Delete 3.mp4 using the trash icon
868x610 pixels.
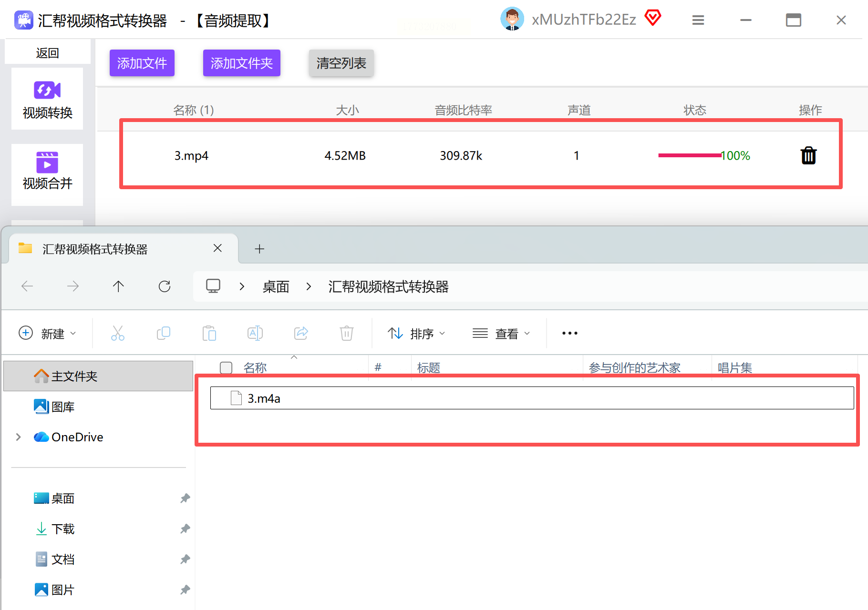(x=808, y=156)
